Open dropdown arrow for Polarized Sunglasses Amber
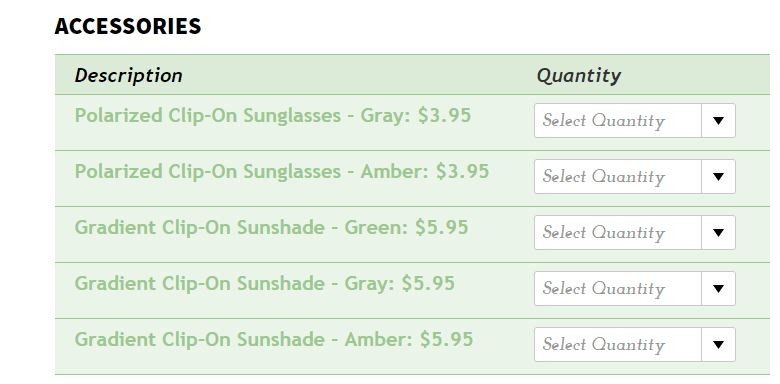 click(718, 176)
